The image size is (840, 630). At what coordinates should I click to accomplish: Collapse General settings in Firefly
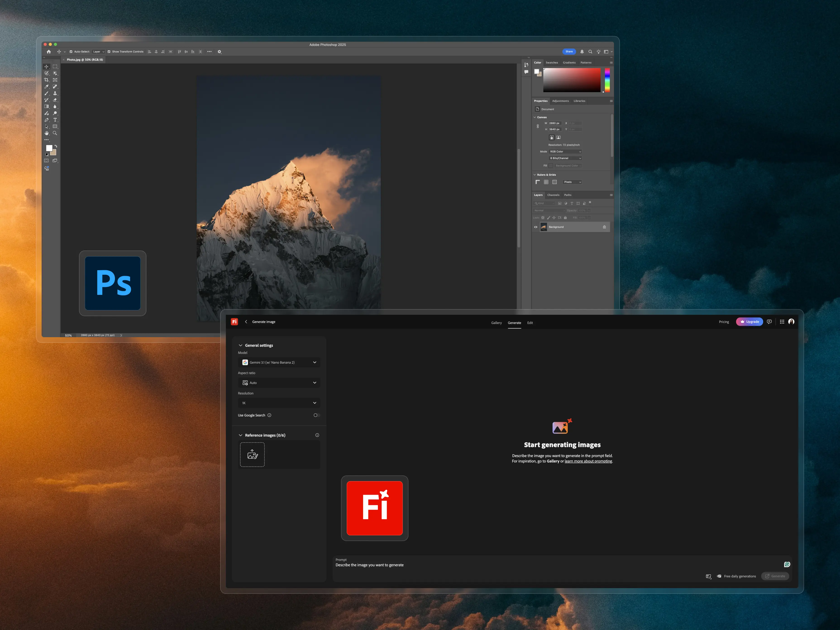(240, 345)
